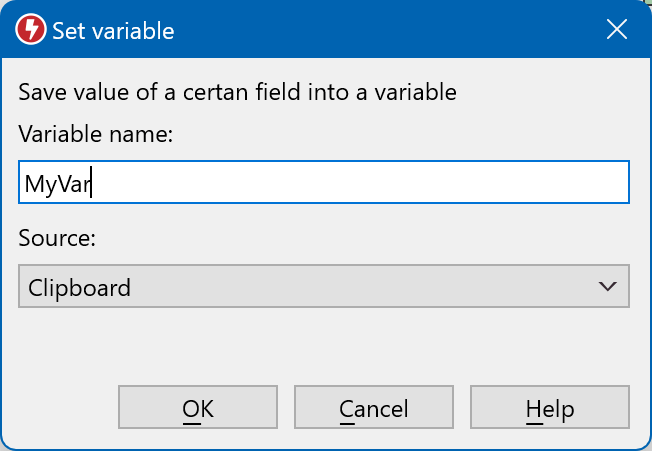Close the Set variable dialog
The height and width of the screenshot is (451, 652).
[617, 31]
